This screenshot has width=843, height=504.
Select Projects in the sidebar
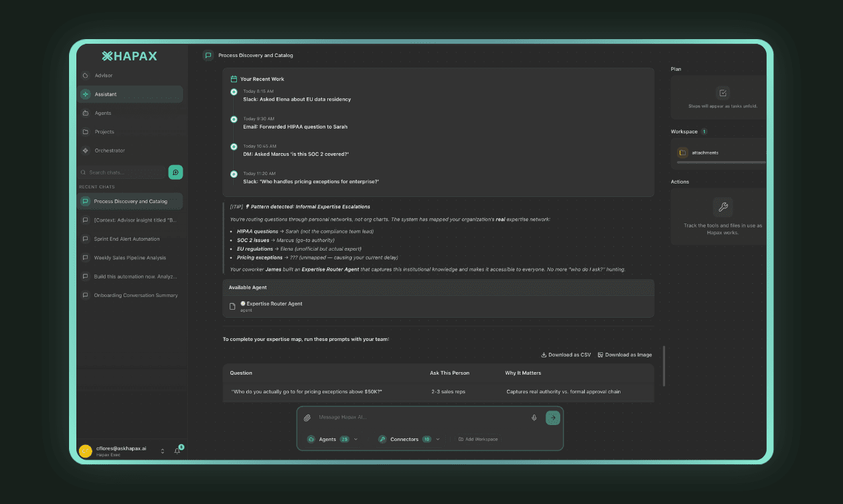pos(104,132)
